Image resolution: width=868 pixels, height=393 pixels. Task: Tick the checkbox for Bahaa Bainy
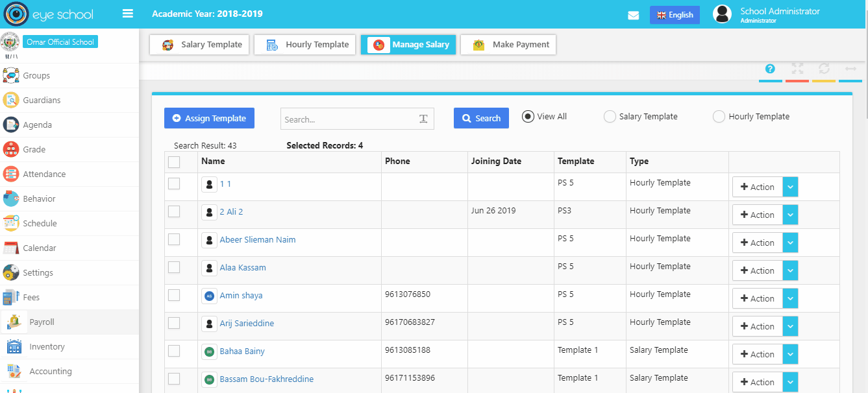[174, 351]
